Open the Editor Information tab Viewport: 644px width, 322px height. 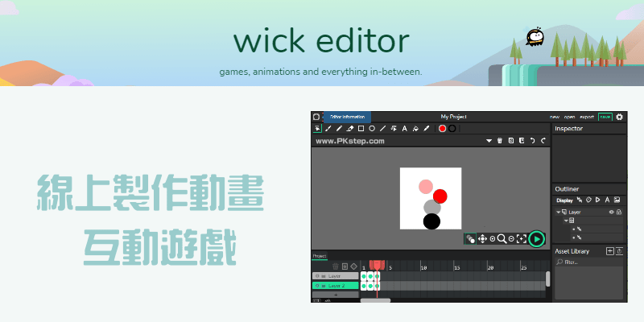347,117
